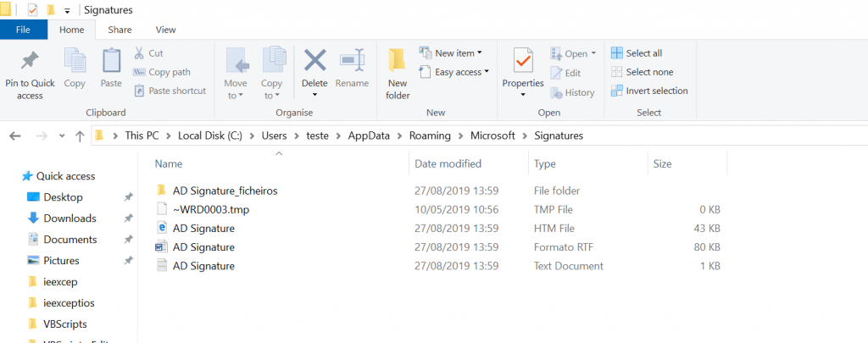Go up one folder level
Image resolution: width=868 pixels, height=343 pixels.
(x=80, y=136)
